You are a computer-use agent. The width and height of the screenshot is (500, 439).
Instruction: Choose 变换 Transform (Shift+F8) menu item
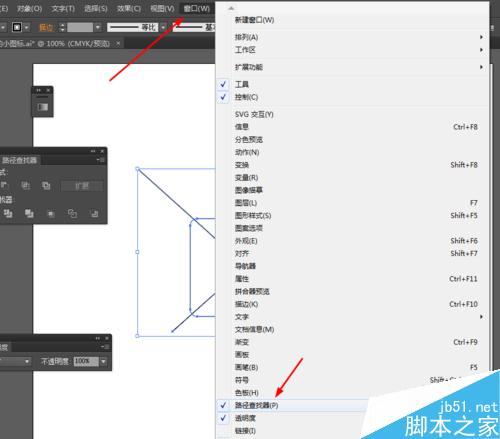pyautogui.click(x=353, y=165)
